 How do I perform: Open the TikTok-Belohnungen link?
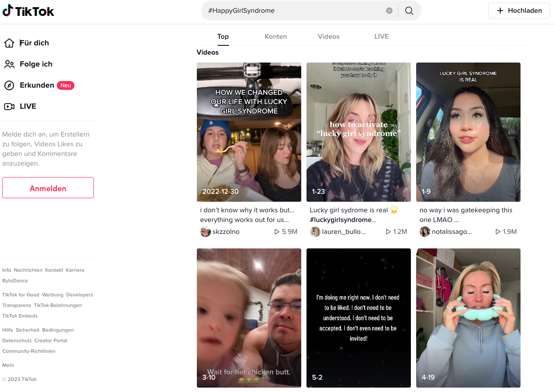(58, 305)
